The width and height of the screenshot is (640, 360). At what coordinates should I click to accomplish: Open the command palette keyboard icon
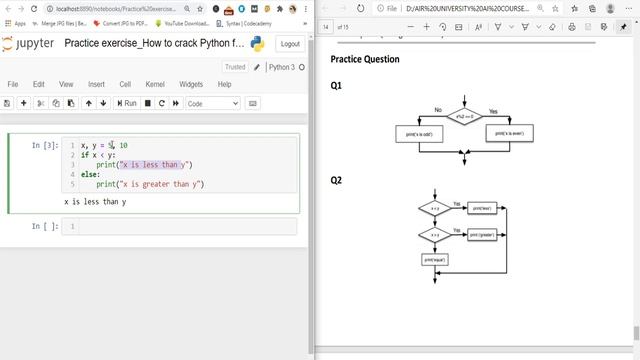tap(253, 103)
